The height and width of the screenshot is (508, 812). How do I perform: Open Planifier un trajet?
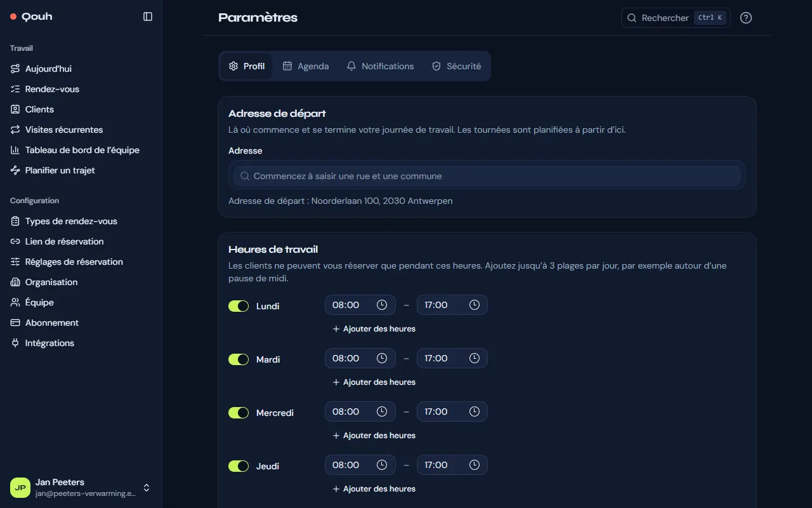pos(81,170)
